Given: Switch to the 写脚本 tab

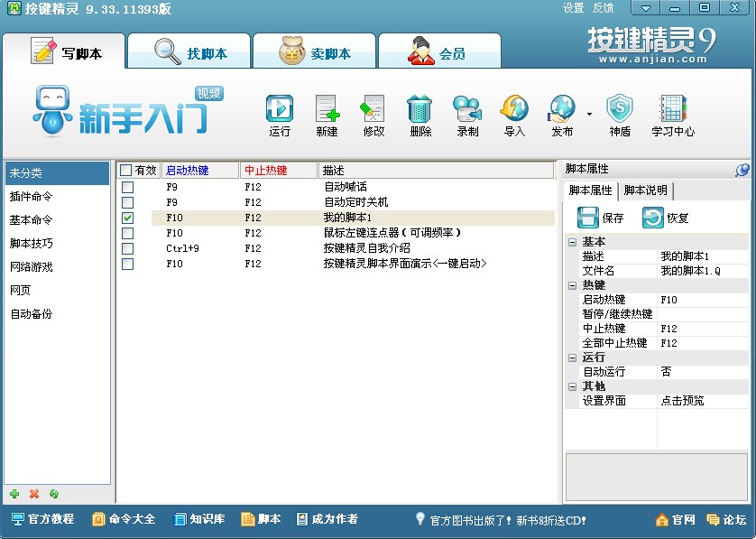Looking at the screenshot, I should (64, 51).
